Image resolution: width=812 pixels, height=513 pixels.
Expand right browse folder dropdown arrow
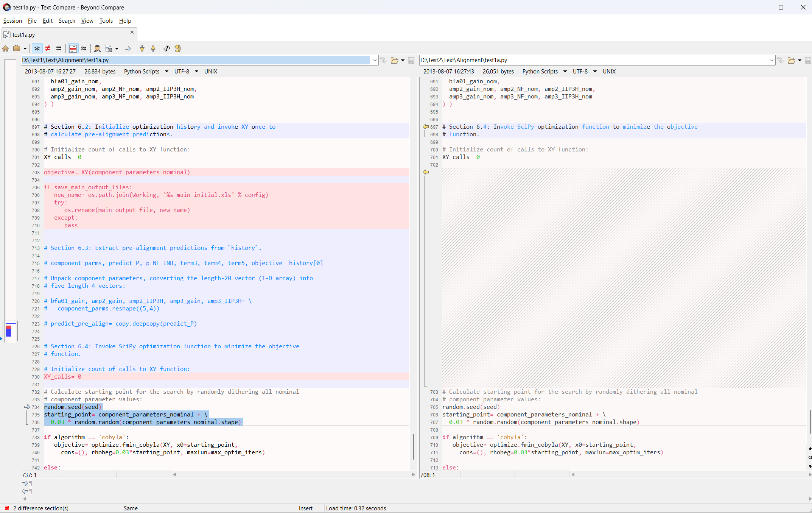point(800,60)
